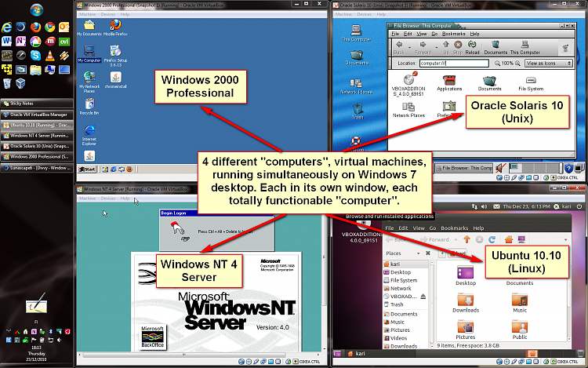Image resolution: width=588 pixels, height=368 pixels.
Task: Select Pictures in Ubuntu Places sidebar
Action: (397, 330)
